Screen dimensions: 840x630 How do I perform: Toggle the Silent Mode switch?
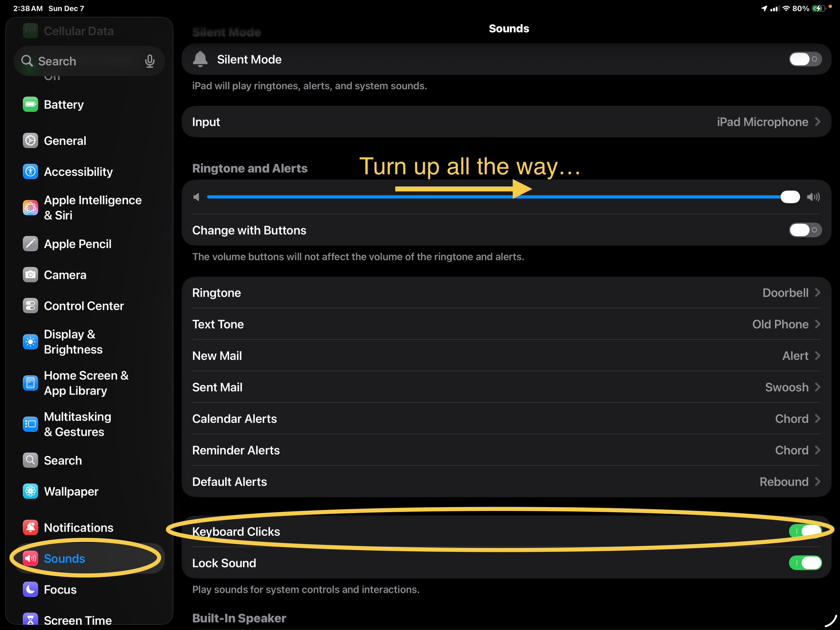805,59
